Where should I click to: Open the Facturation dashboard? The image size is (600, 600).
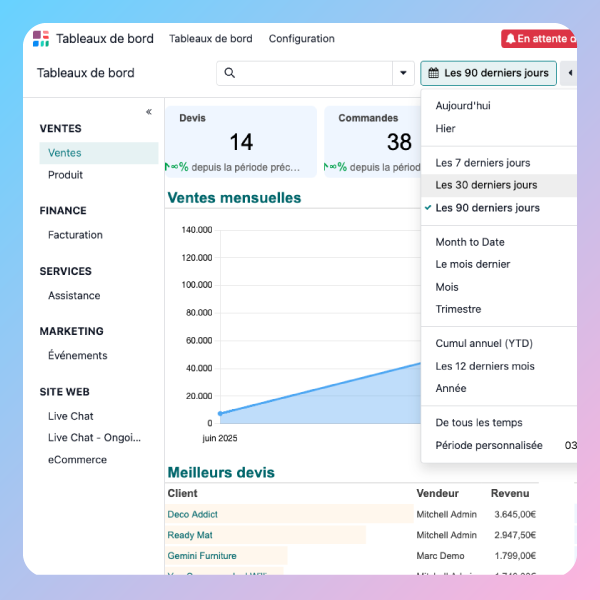[75, 235]
